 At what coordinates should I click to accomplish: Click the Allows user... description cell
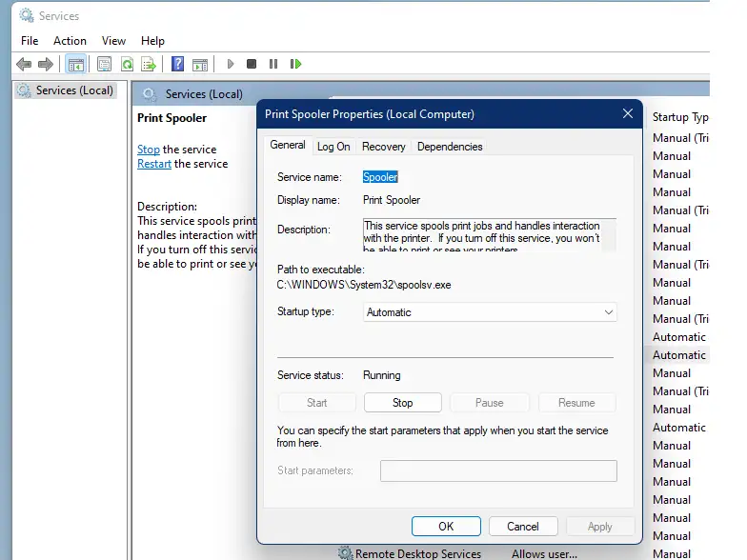point(544,554)
